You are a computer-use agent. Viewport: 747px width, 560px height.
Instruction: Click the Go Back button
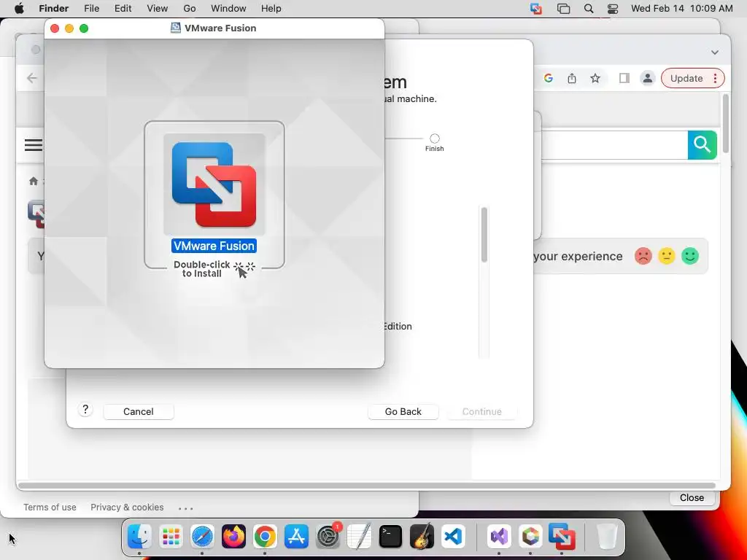click(403, 411)
